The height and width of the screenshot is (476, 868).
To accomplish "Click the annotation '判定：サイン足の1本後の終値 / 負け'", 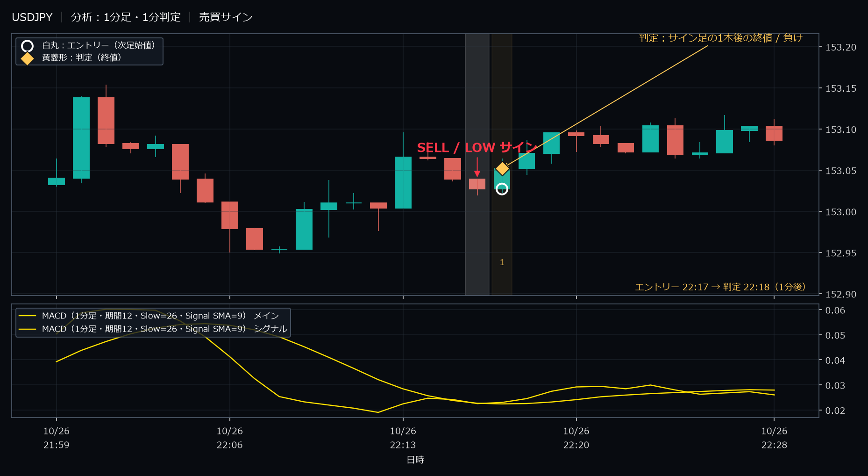I will pos(720,38).
